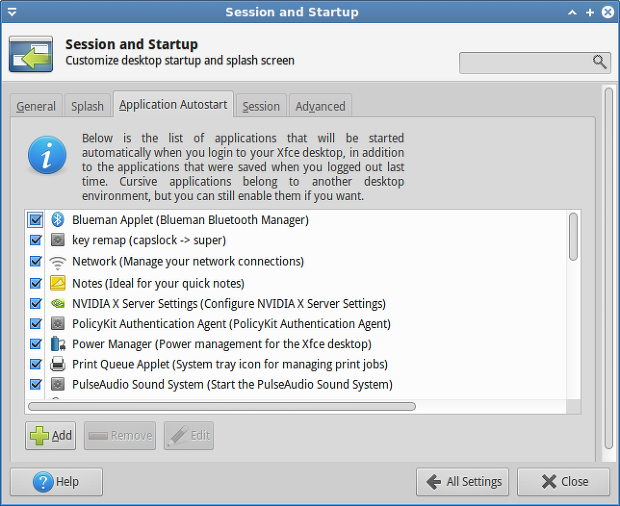
Task: Disable key remap capslock autostart checkbox
Action: click(36, 240)
